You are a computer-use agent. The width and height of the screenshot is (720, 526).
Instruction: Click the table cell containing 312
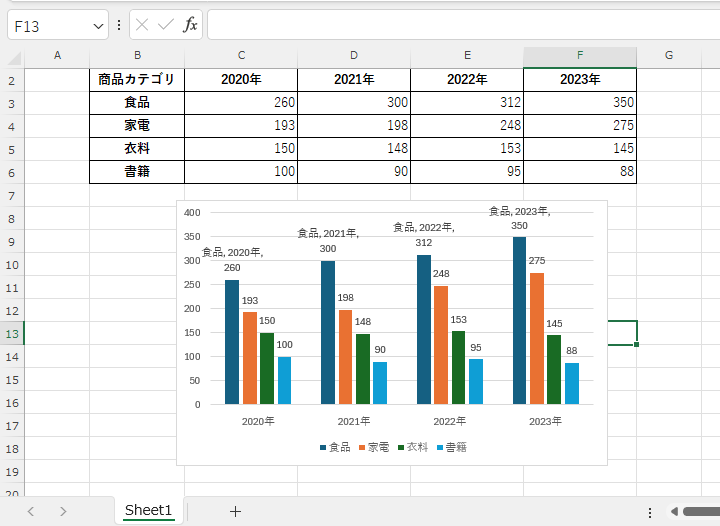(467, 103)
